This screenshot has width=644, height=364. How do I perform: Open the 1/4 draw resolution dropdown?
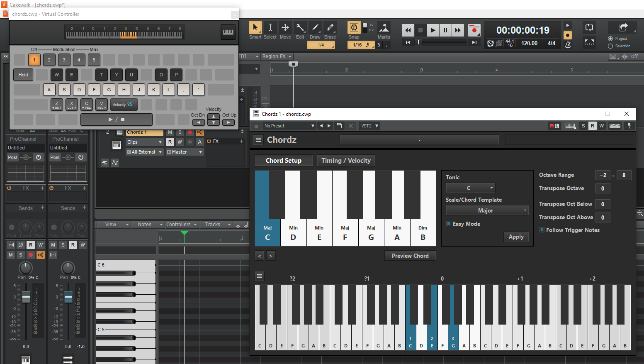click(x=321, y=45)
